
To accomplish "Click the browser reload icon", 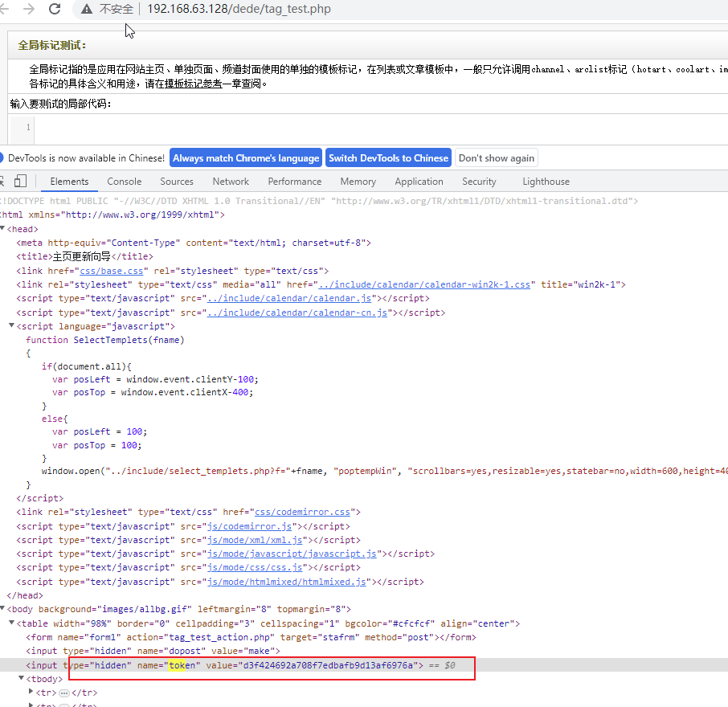I will point(55,9).
